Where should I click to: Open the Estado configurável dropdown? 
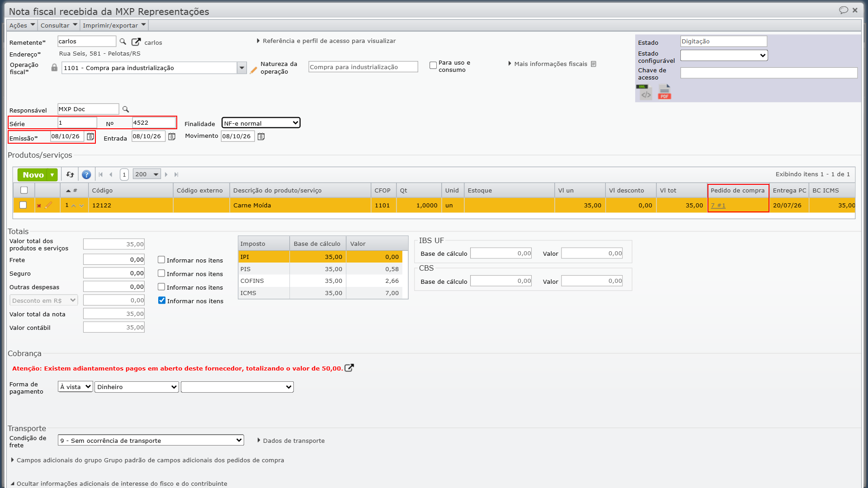click(x=724, y=55)
